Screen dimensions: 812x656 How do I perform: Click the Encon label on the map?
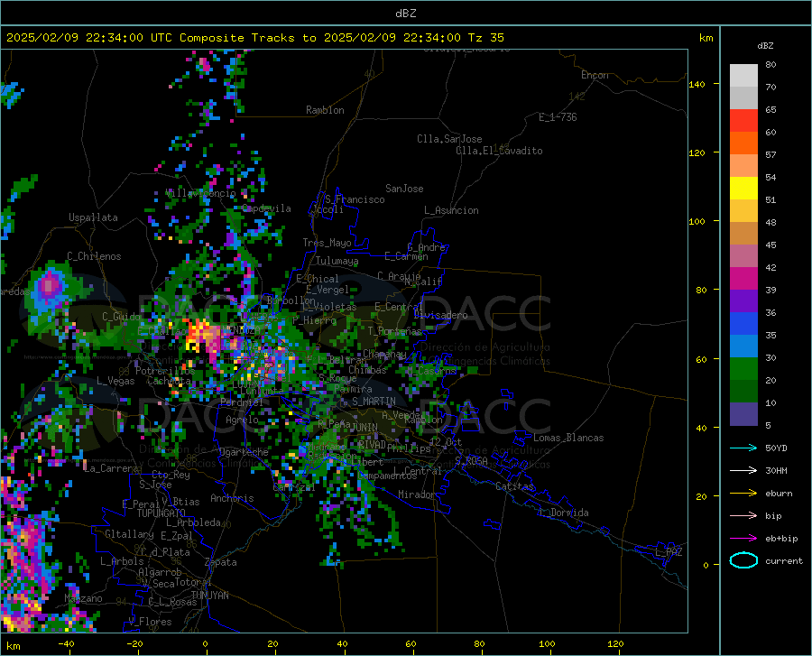point(595,75)
